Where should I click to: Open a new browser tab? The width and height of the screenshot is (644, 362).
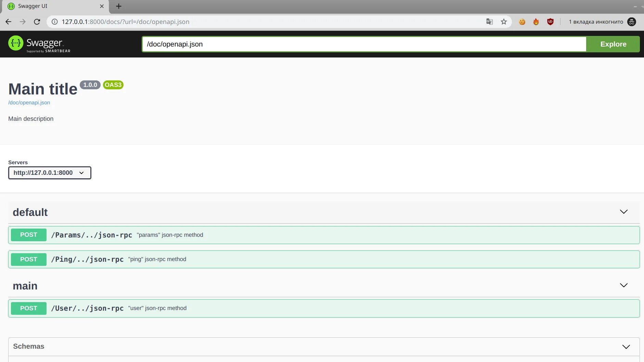pyautogui.click(x=119, y=6)
